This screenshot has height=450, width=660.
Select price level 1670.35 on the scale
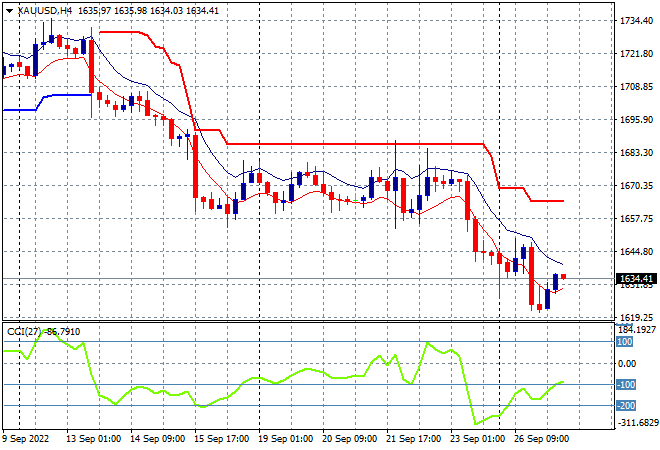pyautogui.click(x=637, y=186)
